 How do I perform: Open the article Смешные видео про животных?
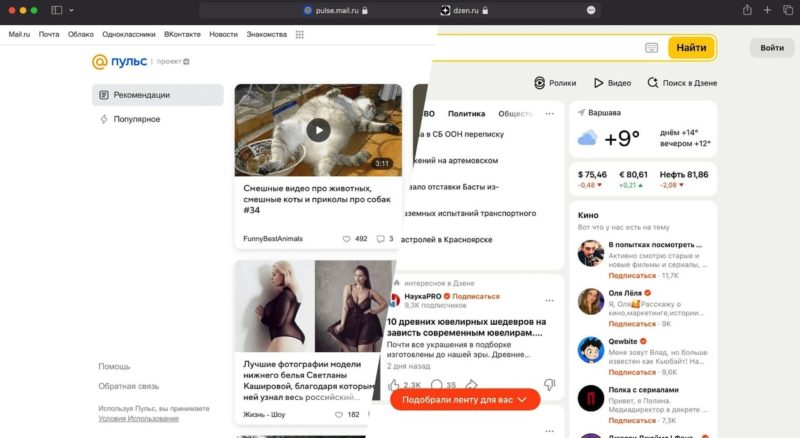tap(317, 199)
